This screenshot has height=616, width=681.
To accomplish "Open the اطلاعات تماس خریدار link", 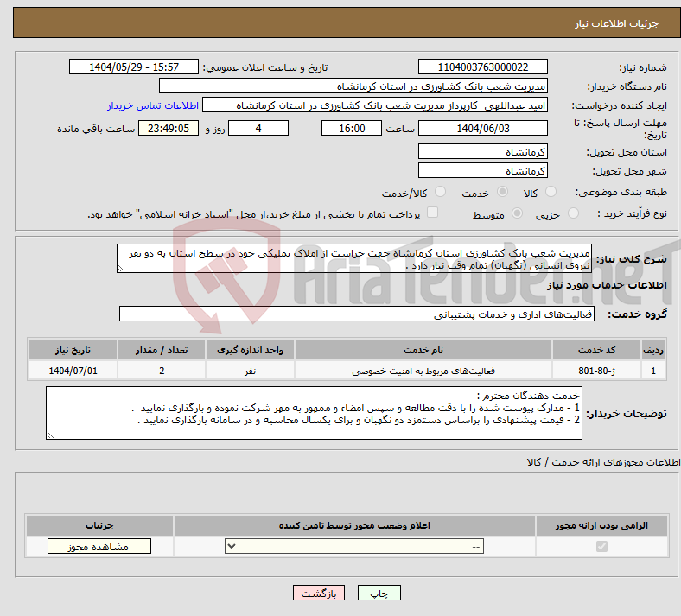I will click(153, 105).
